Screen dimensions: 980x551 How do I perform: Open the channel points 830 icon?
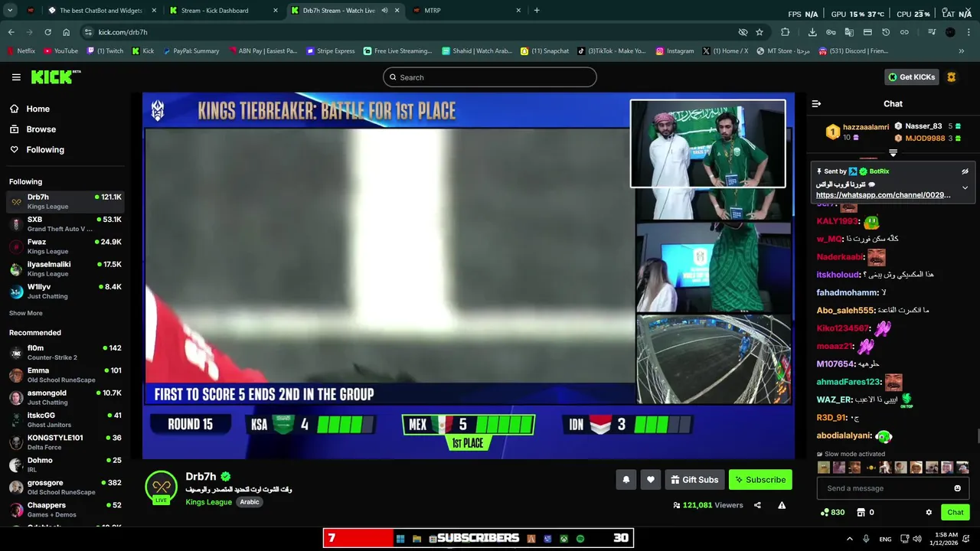(x=832, y=513)
